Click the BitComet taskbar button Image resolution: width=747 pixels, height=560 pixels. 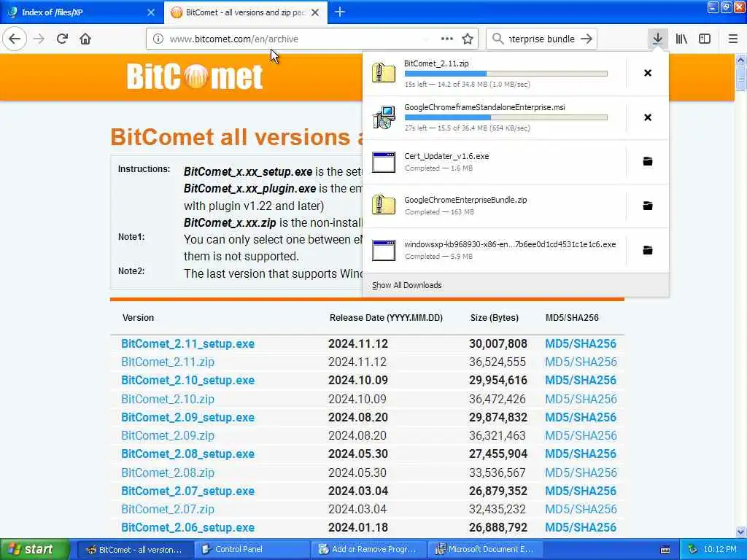pyautogui.click(x=134, y=550)
